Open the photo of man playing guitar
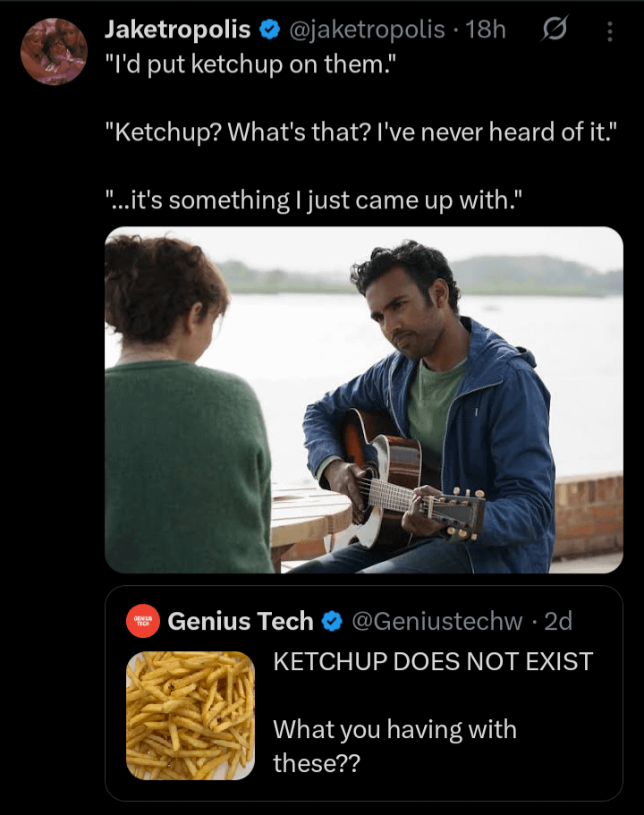644x815 pixels. [364, 400]
